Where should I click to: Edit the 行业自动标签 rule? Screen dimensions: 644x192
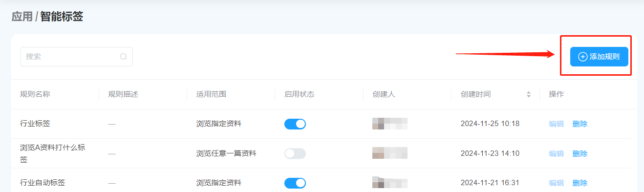coord(556,183)
